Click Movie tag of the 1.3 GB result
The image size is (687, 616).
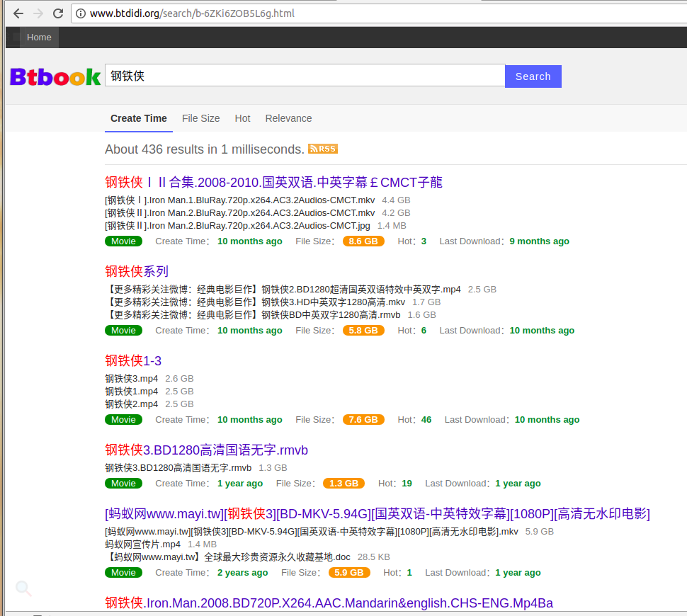coord(123,484)
